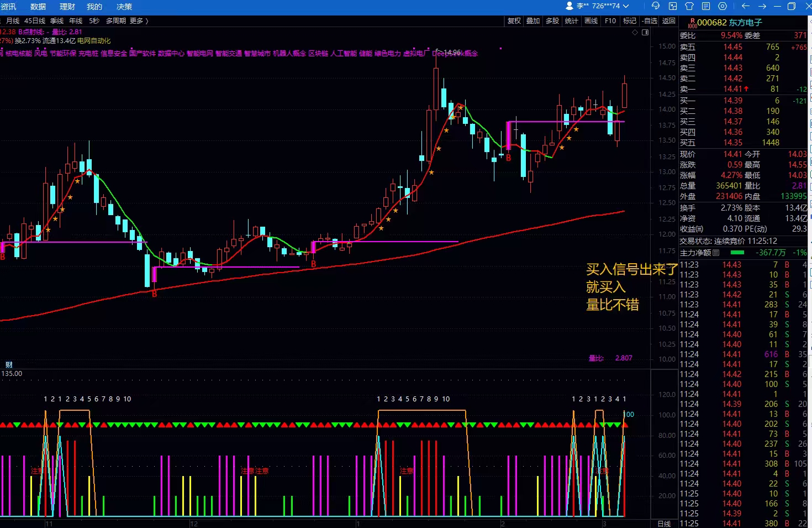The height and width of the screenshot is (528, 812).
Task: Click the 返回 button
Action: pos(669,21)
